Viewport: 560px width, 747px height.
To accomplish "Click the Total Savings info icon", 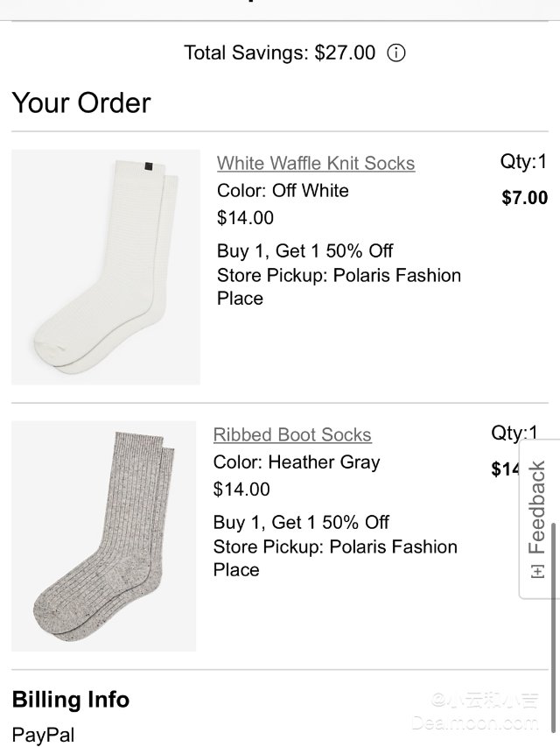I will point(396,53).
